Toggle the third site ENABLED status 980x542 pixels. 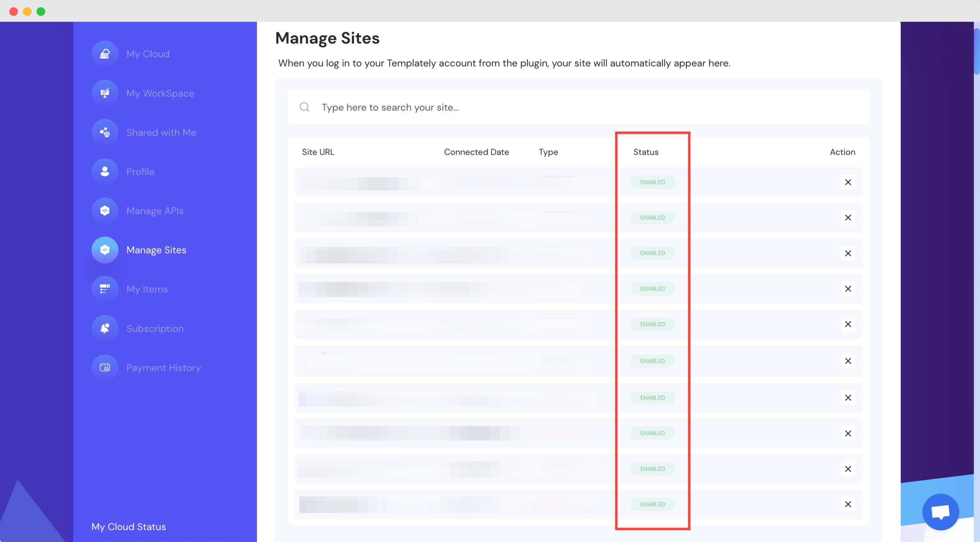(652, 252)
